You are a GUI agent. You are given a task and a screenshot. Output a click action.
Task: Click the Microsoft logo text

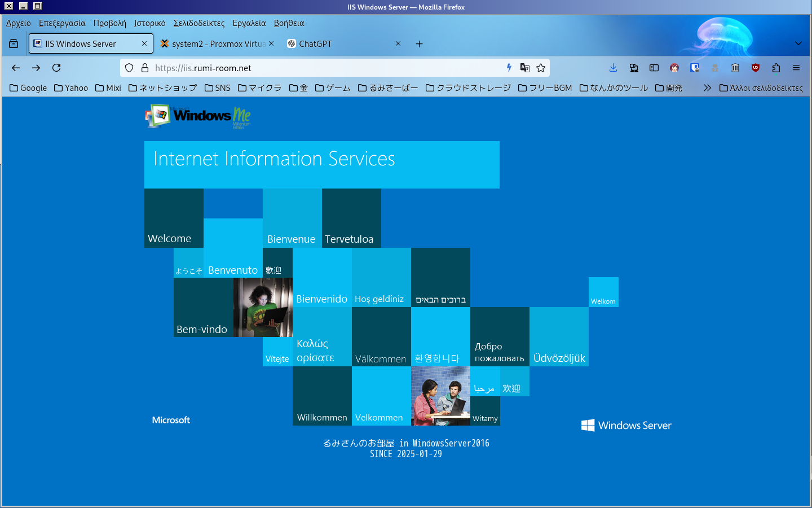tap(171, 420)
